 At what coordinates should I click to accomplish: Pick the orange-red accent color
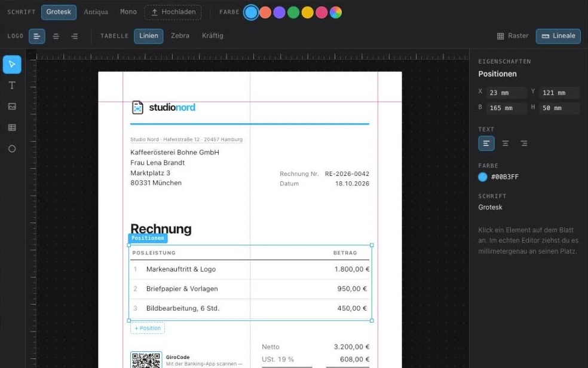[x=265, y=13]
